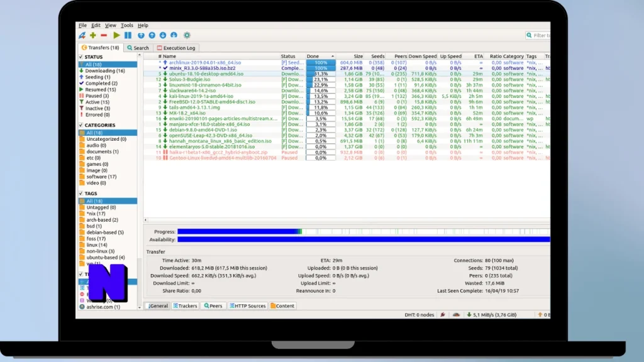Click the green plus add torrent file icon
Viewport: 644px width, 362px height.
pyautogui.click(x=93, y=35)
